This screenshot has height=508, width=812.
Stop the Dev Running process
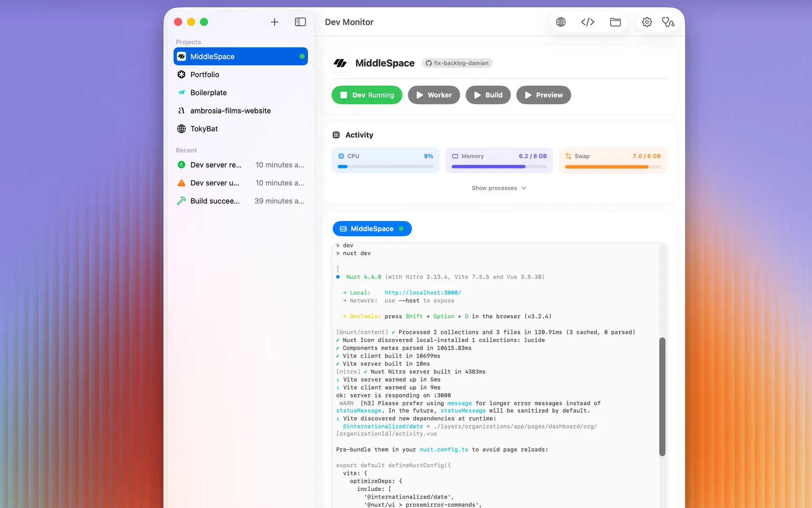(x=367, y=95)
